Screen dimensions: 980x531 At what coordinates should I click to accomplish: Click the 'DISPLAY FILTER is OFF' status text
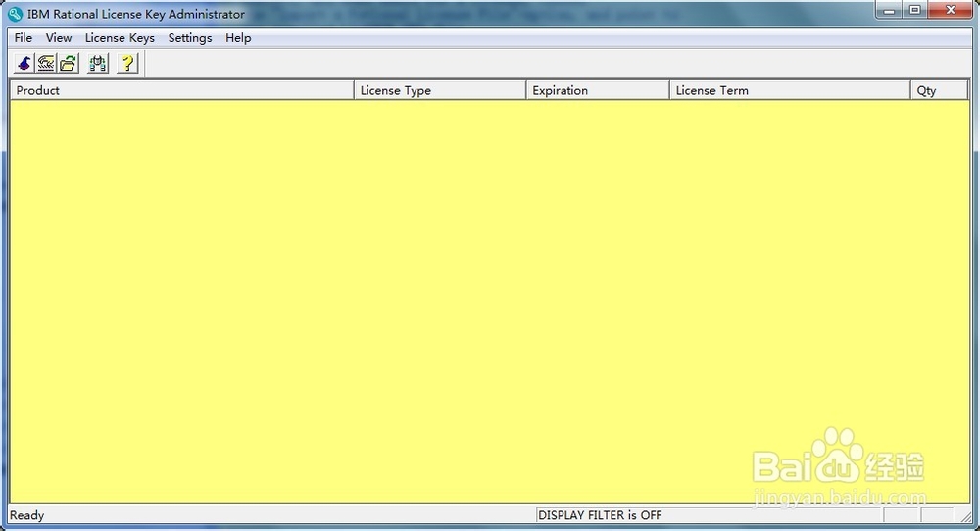point(600,515)
